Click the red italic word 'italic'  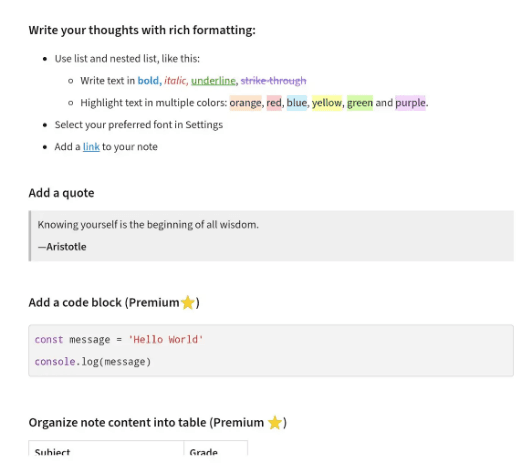tap(175, 81)
